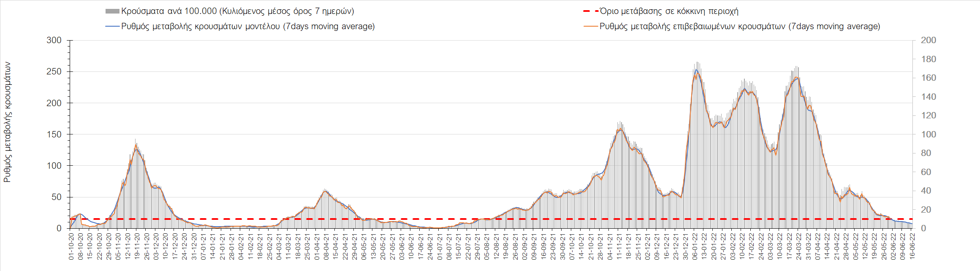Click the vertical axis title Ρυθμός μεταβολής κρουσμάτων
This screenshot has width=980, height=271.
[7, 123]
